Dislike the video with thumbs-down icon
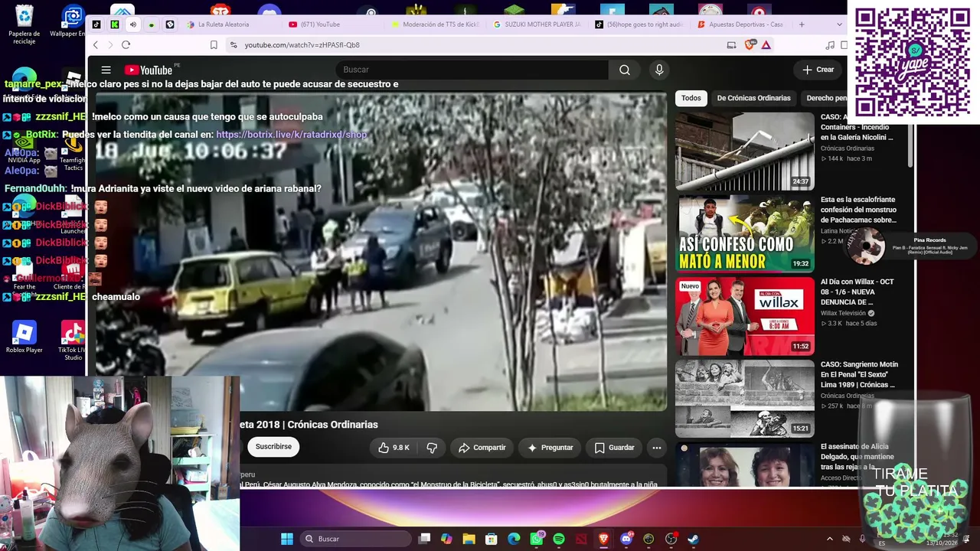This screenshot has width=980, height=551. coord(432,448)
